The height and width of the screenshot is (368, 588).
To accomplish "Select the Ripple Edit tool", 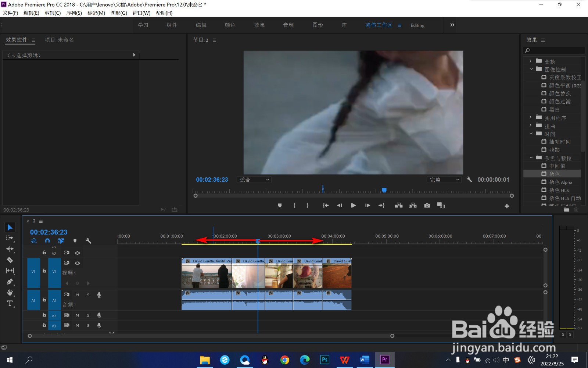I will tap(10, 249).
